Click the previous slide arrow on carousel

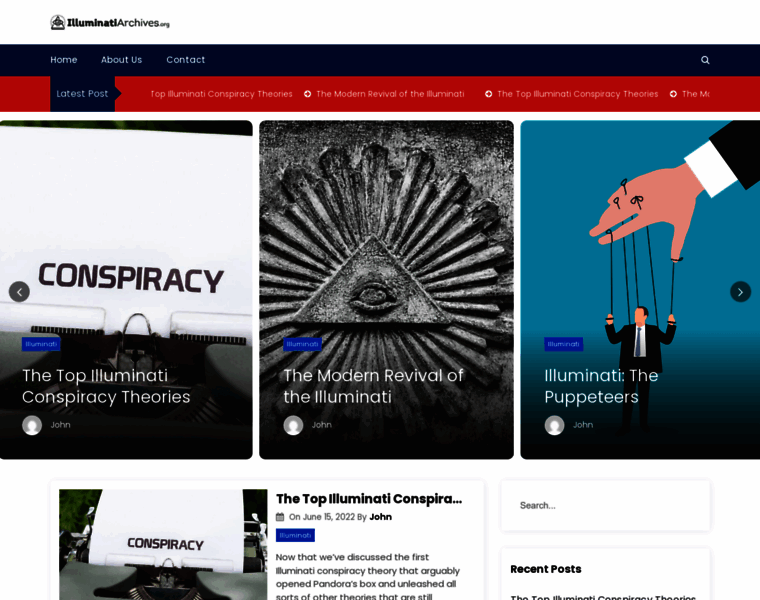point(19,292)
